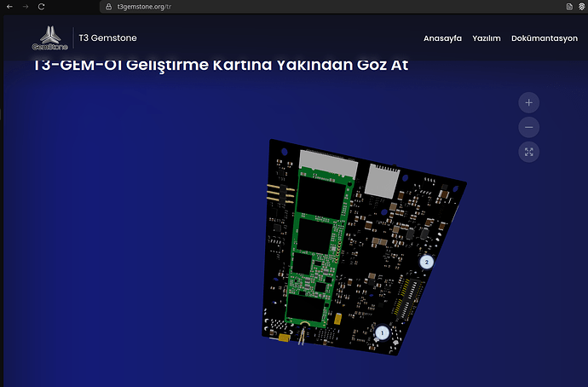Click the GemStone logo
Viewport: 588px width, 387px height.
tap(50, 38)
